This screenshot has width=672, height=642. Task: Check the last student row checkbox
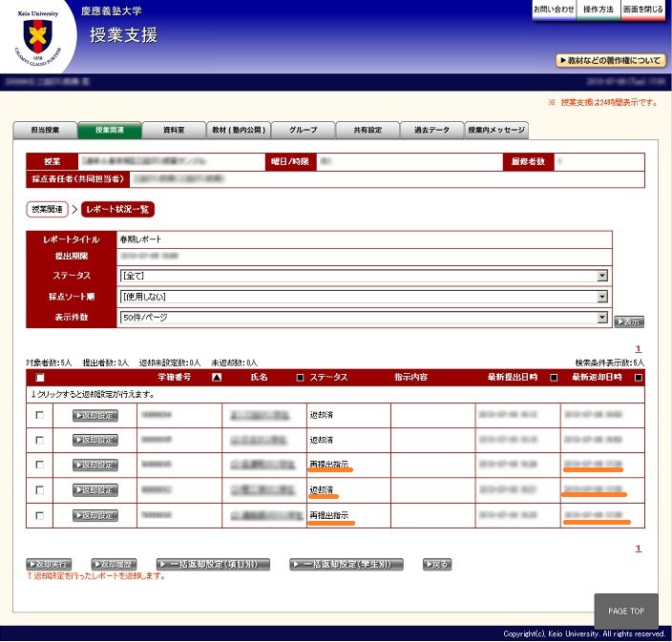tap(39, 515)
